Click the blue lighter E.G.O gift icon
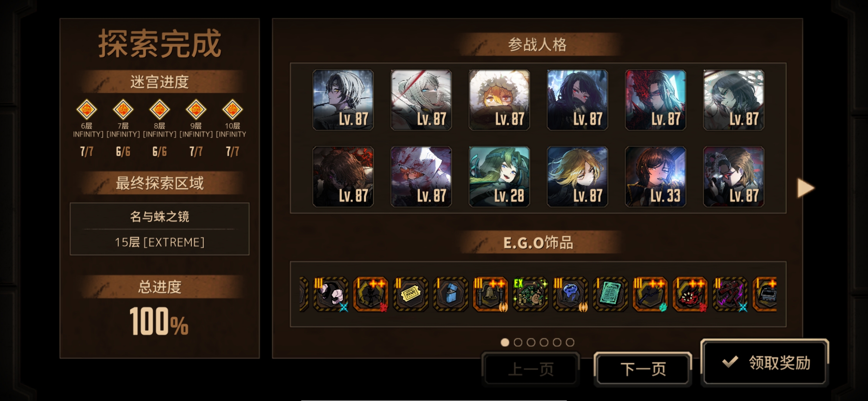868x401 pixels. [450, 294]
